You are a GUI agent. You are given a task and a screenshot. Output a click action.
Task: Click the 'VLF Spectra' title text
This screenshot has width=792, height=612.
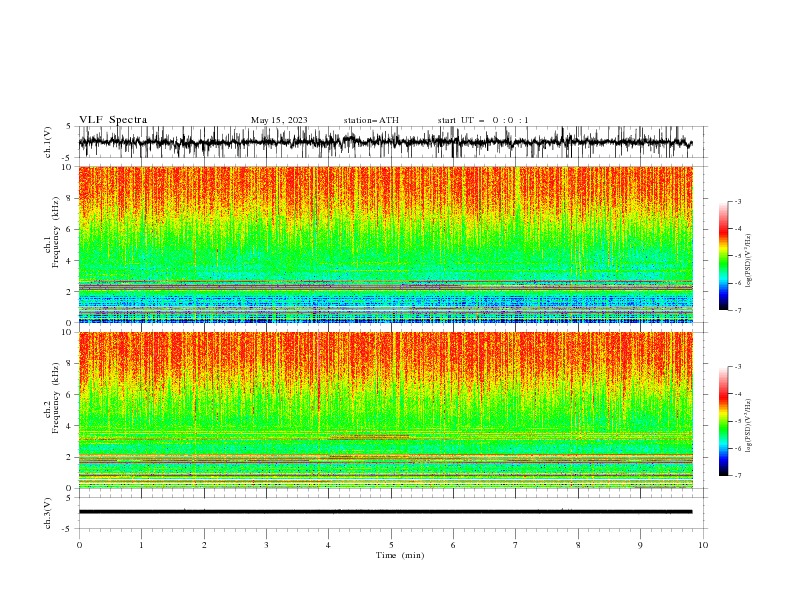113,120
